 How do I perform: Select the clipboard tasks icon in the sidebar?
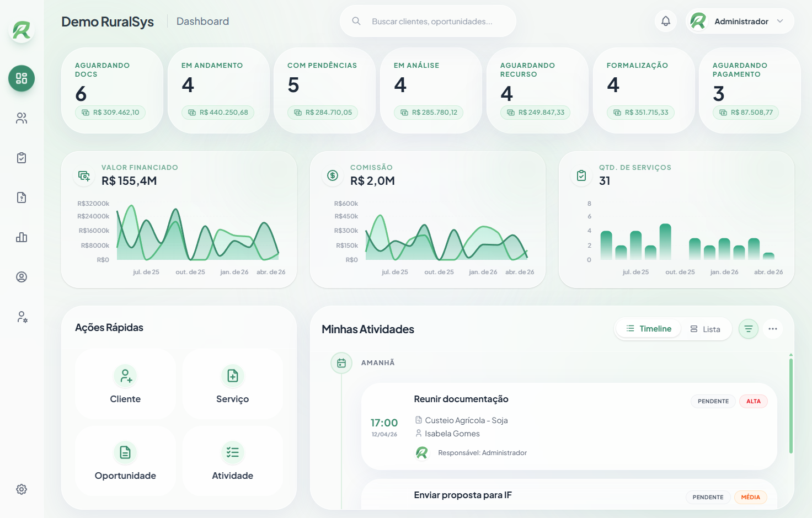[x=21, y=158]
